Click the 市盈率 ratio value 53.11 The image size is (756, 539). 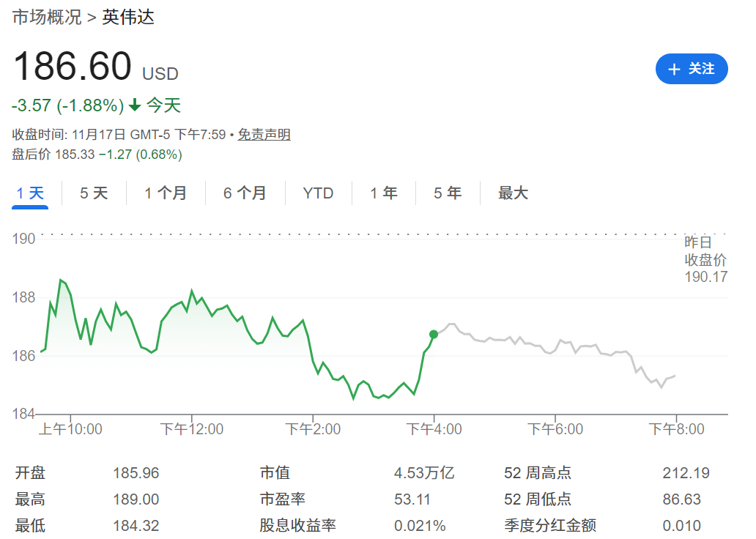tap(411, 499)
